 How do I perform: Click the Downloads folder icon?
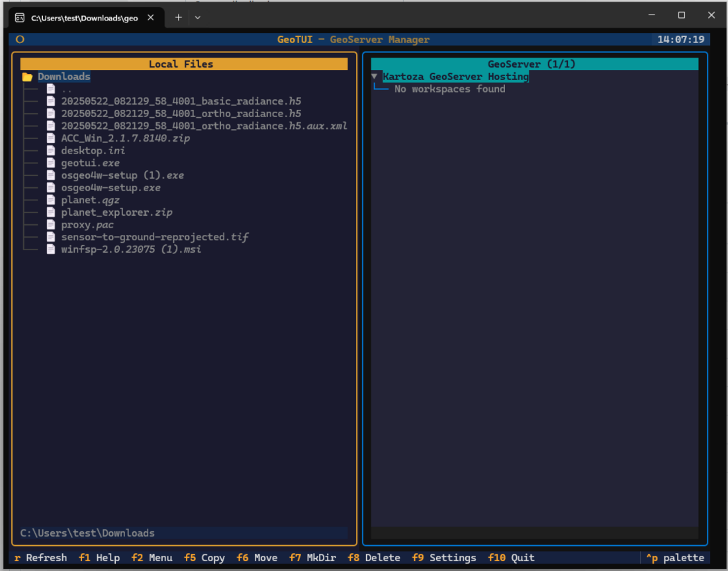(27, 77)
